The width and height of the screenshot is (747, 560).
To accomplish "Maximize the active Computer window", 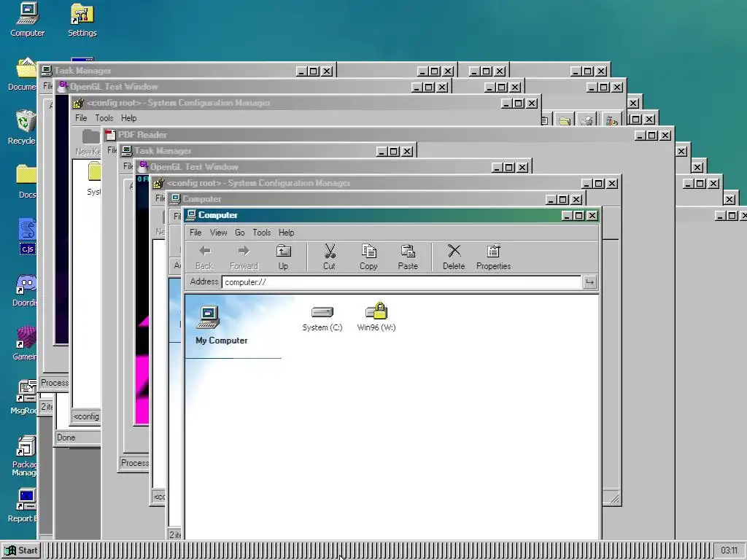I will click(x=578, y=216).
